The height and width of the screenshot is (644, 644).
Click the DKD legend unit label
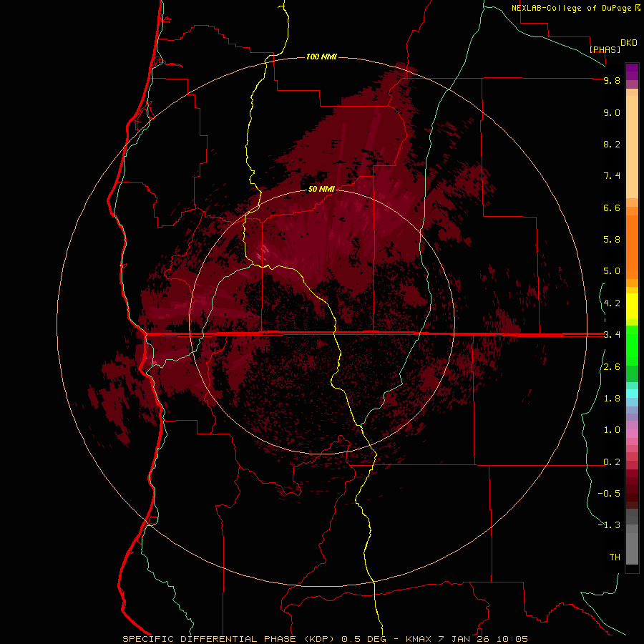point(629,43)
